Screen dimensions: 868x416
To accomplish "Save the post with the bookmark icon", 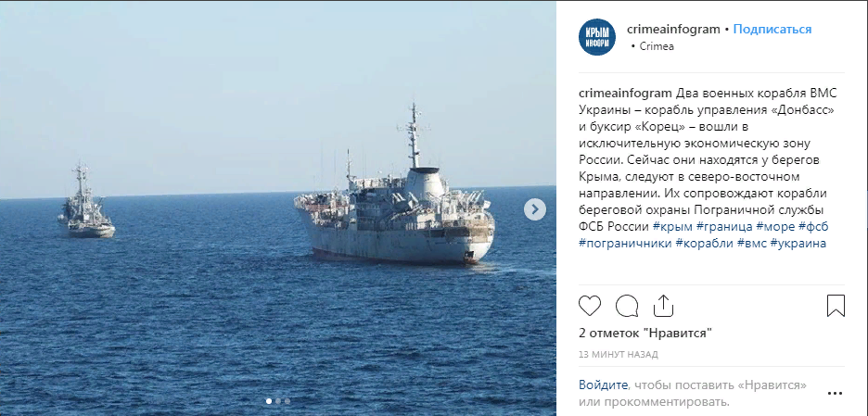I will coord(836,306).
